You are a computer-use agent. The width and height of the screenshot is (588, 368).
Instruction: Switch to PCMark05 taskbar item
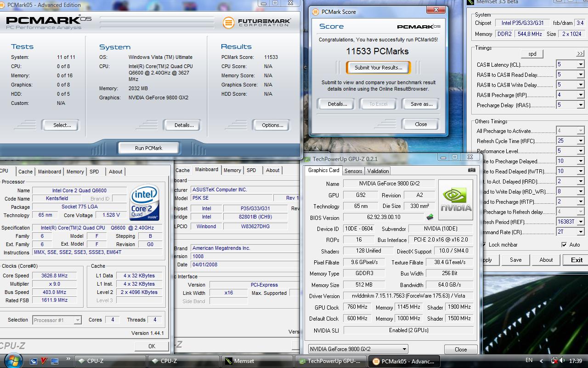(x=404, y=361)
